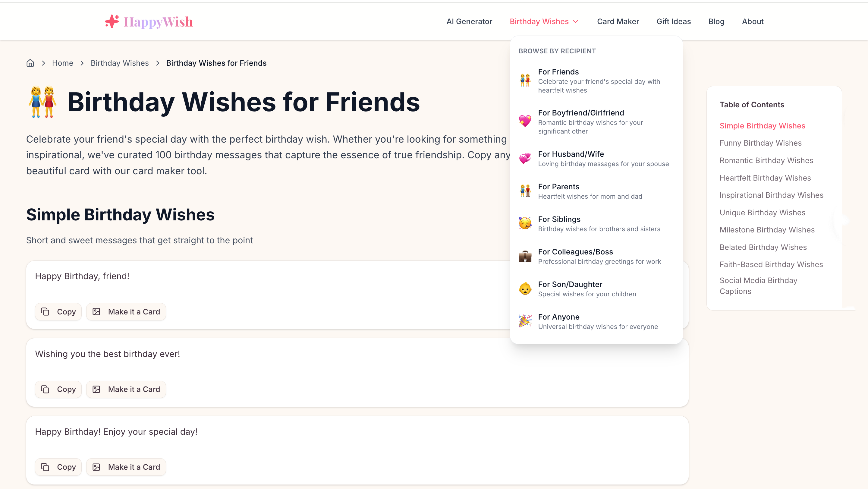Click the HappyWish sparkle logo icon

coord(112,21)
